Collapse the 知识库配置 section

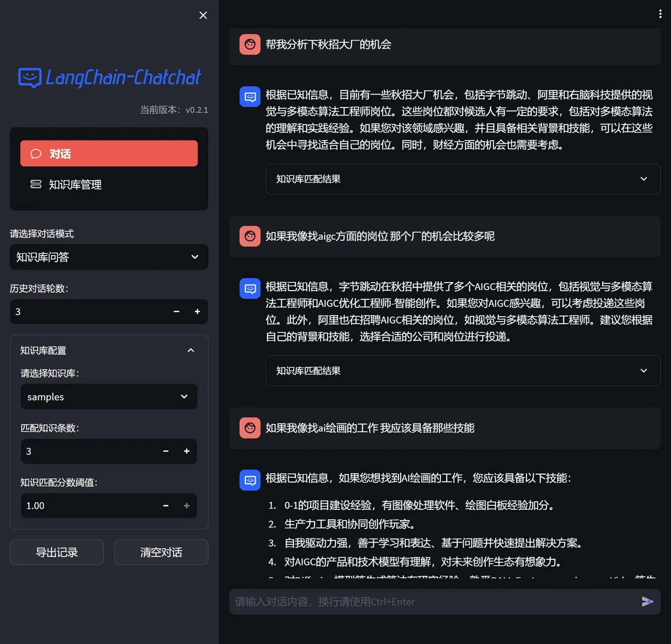pyautogui.click(x=191, y=350)
